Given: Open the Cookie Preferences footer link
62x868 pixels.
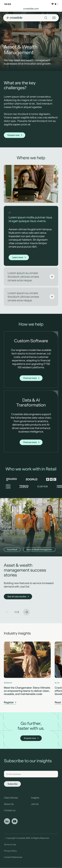Looking at the screenshot, I should point(13,857).
